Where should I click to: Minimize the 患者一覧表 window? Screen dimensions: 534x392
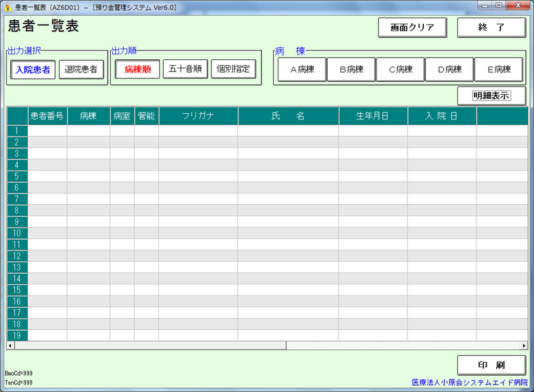coord(485,6)
